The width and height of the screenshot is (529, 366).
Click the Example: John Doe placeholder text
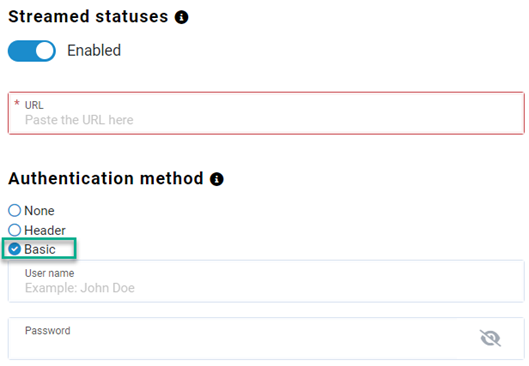[80, 288]
